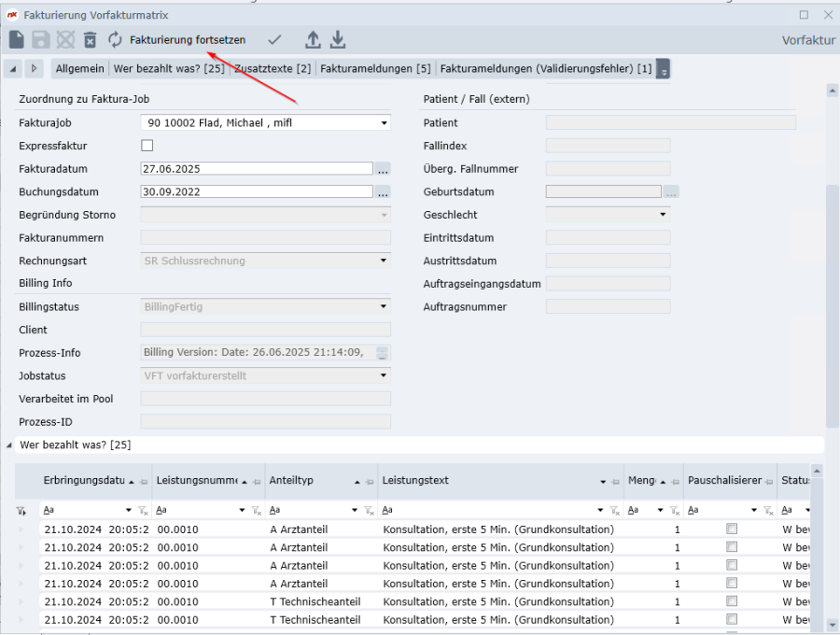Check Pauschalisieren box in first table row

click(732, 529)
